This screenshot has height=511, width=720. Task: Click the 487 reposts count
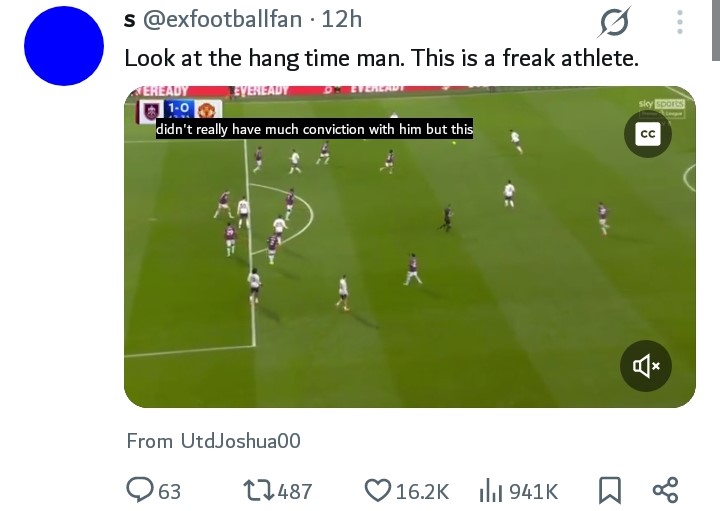[x=294, y=491]
